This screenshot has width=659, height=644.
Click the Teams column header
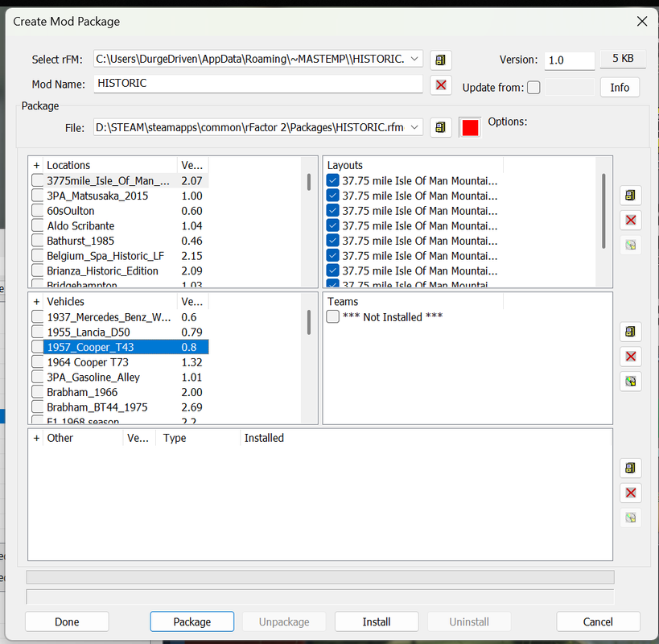414,301
